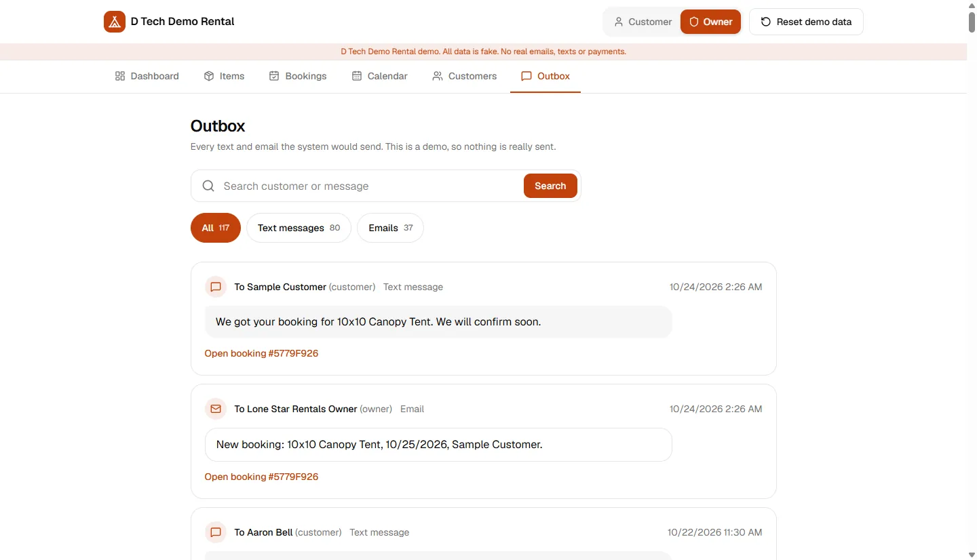Click the envelope icon beside Lone Star Rentals Owner

[216, 409]
